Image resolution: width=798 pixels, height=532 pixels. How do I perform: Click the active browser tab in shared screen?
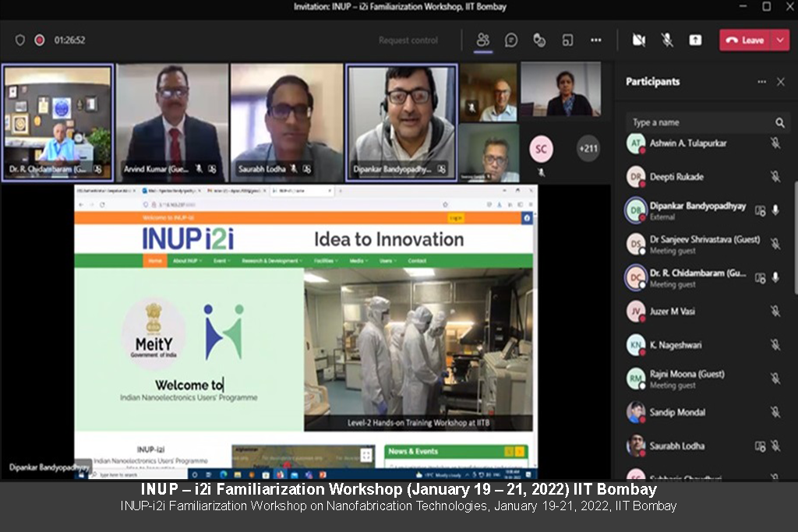tap(302, 191)
